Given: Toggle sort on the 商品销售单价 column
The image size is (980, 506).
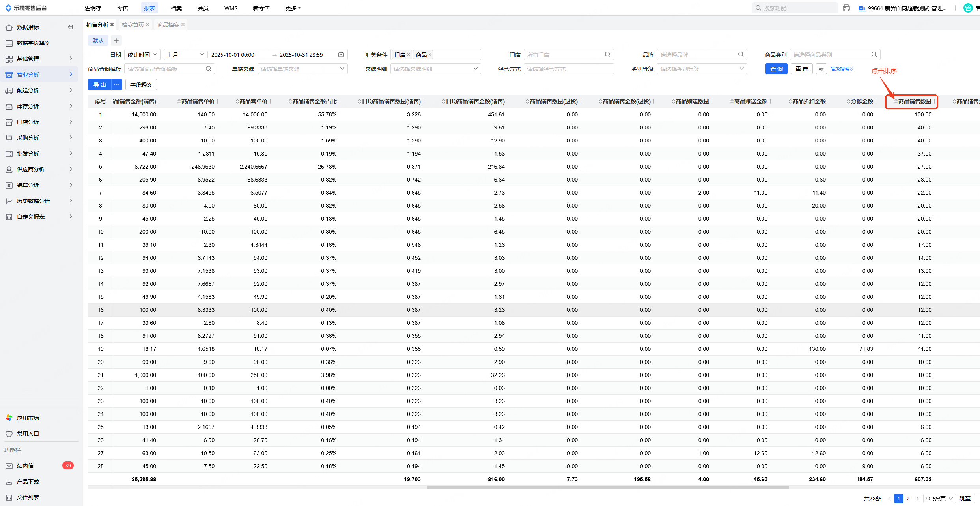Looking at the screenshot, I should point(197,101).
